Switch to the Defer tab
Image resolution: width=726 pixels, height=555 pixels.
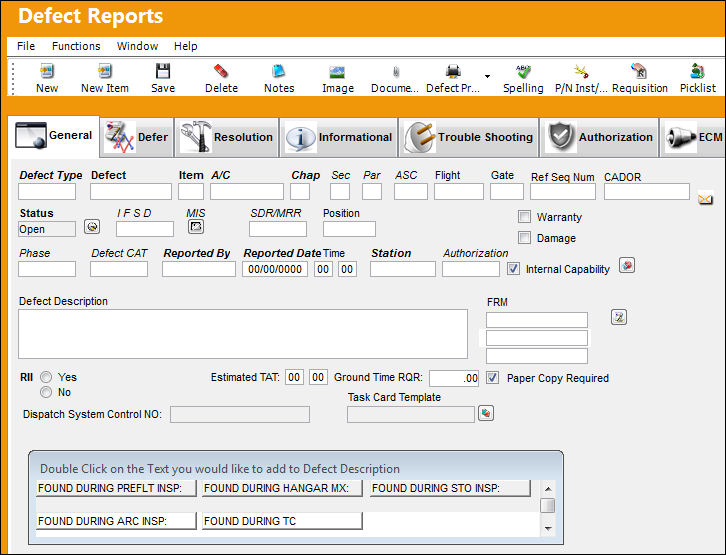coord(137,137)
